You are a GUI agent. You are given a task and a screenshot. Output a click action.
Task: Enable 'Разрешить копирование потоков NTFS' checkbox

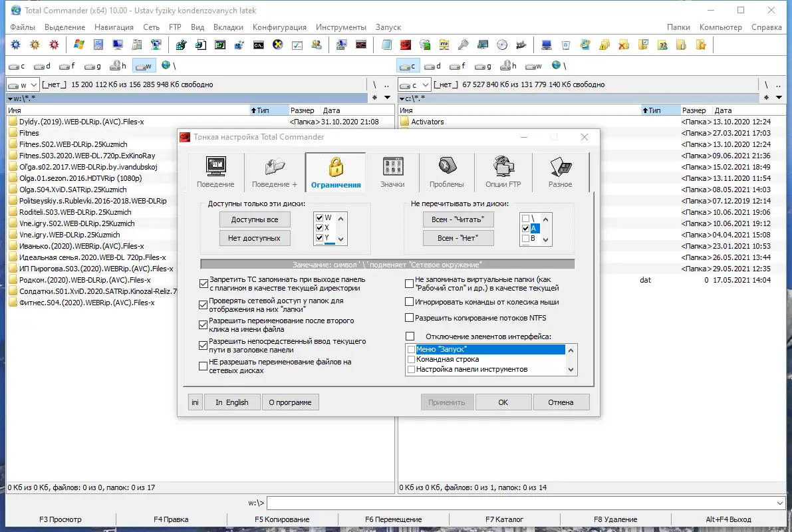(x=410, y=318)
